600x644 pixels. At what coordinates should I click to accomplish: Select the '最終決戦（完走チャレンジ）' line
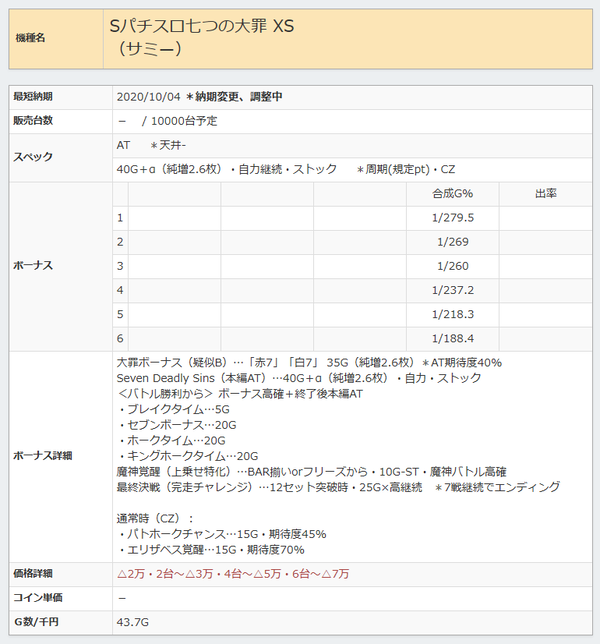[x=338, y=488]
